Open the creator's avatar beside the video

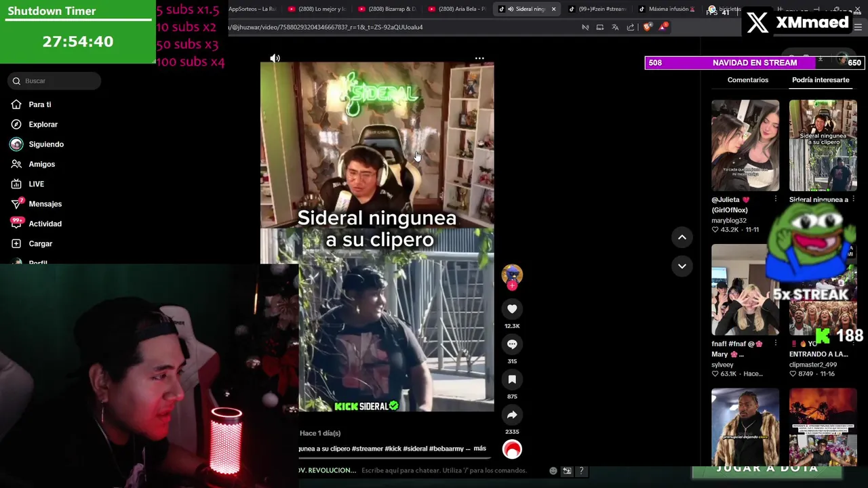(x=512, y=274)
